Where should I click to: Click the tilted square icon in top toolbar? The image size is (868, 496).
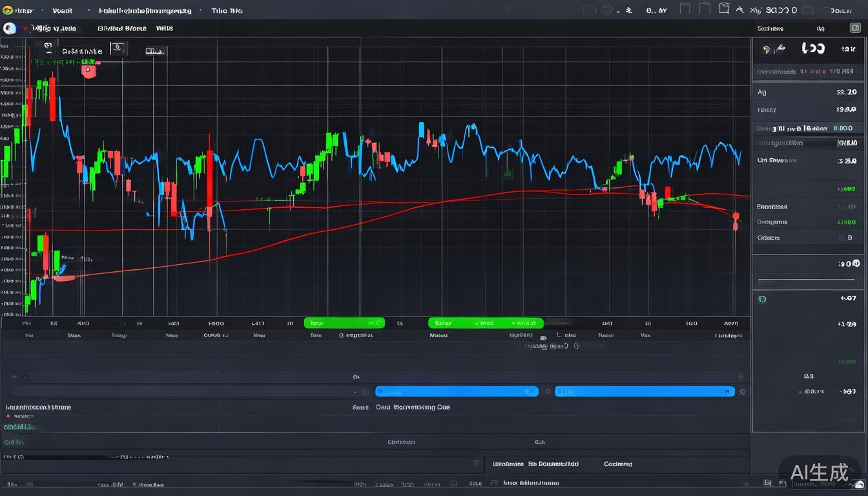pos(723,9)
